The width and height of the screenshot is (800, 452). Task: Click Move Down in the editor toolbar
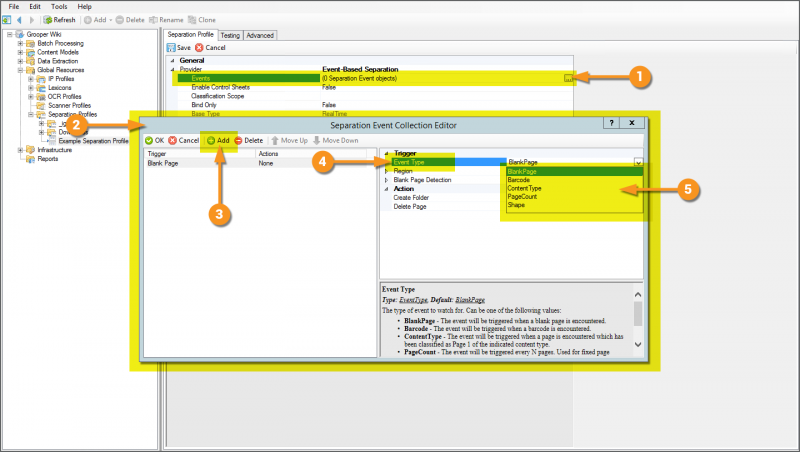point(336,140)
